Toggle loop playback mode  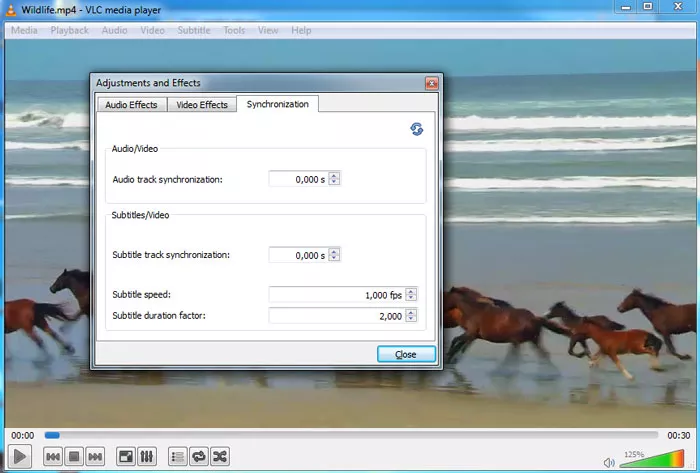point(199,456)
